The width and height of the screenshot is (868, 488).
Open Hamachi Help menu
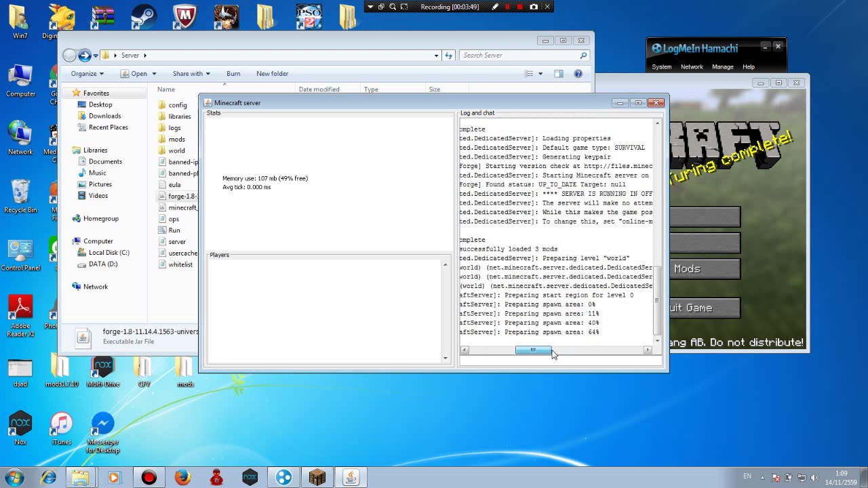pos(748,67)
